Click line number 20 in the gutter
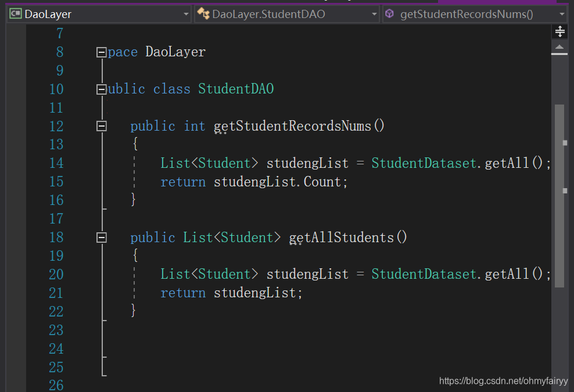Viewport: 574px width, 392px height. click(56, 275)
